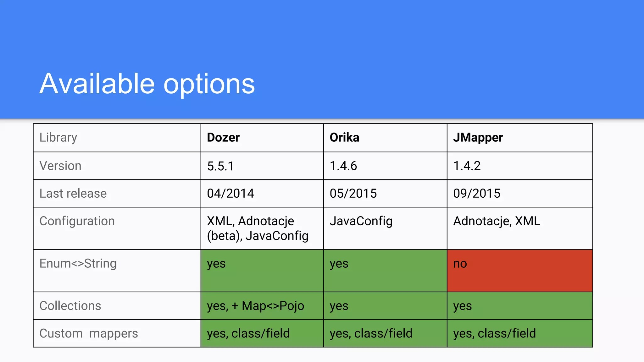
Task: Select the 'yes, + Map<>Pojo' cell
Action: pyautogui.click(x=262, y=306)
